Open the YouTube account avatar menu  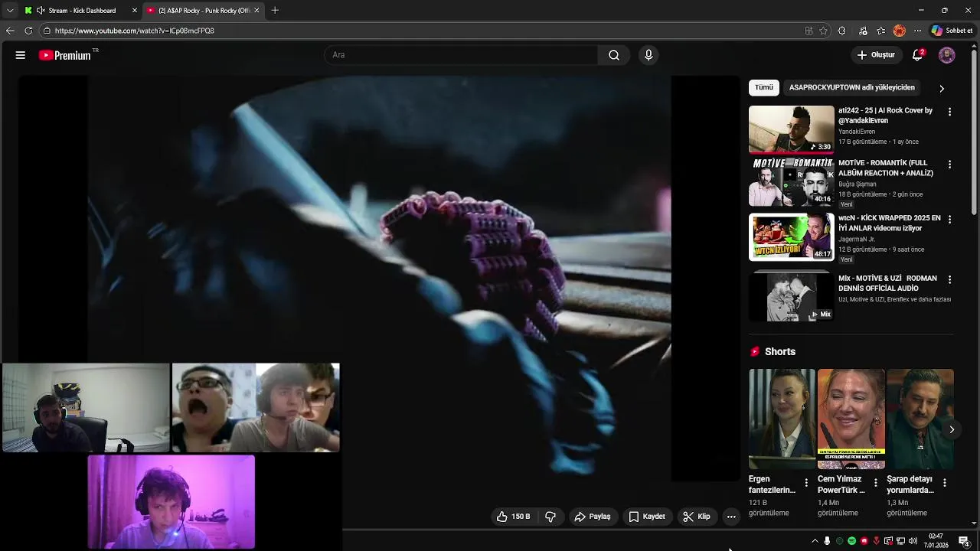coord(947,55)
